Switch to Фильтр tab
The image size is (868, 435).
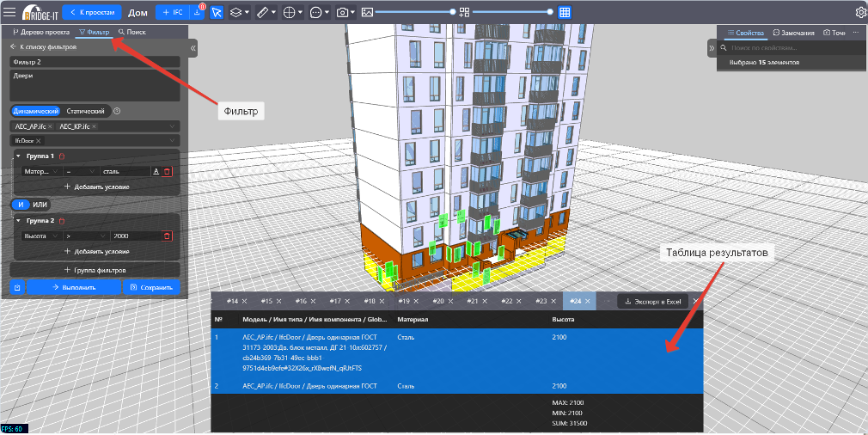click(95, 32)
